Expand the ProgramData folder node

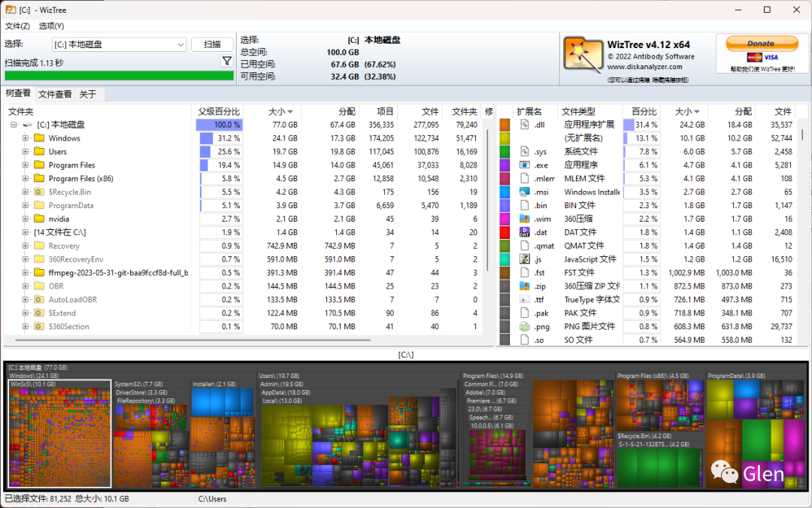click(25, 206)
